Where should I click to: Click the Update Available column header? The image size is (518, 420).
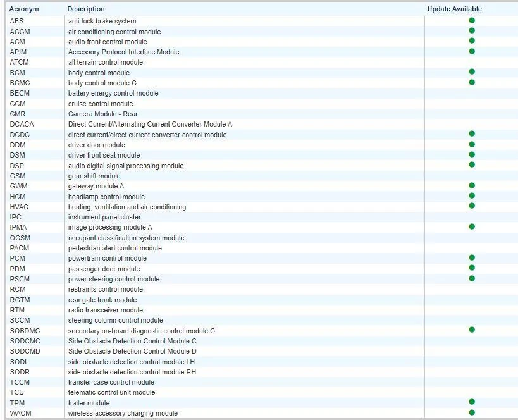pos(454,9)
